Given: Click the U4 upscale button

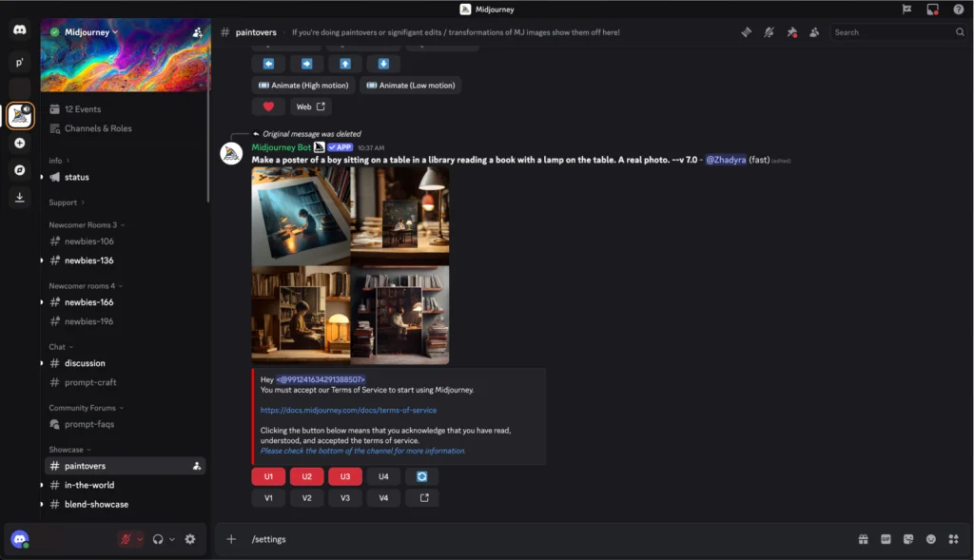Looking at the screenshot, I should pyautogui.click(x=383, y=476).
